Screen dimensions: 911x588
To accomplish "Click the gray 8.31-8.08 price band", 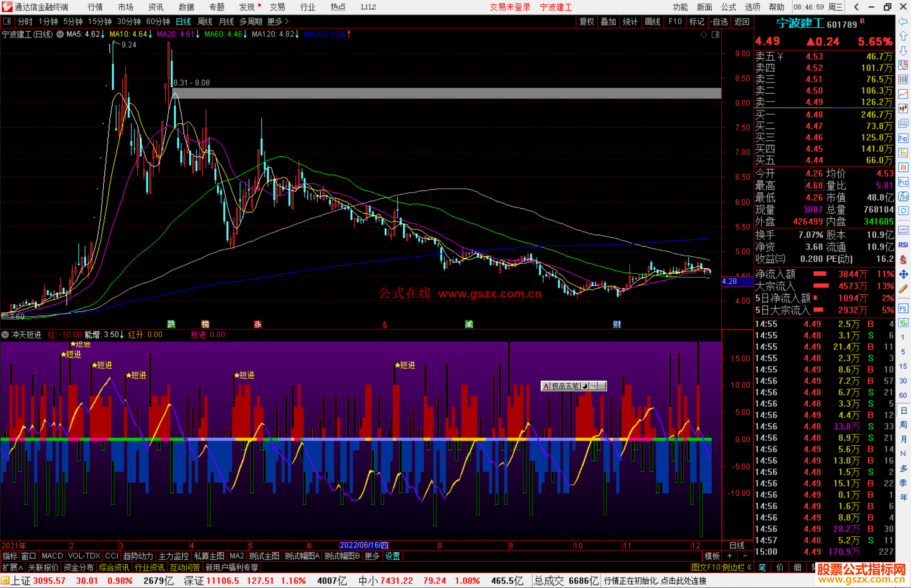I will 447,93.
